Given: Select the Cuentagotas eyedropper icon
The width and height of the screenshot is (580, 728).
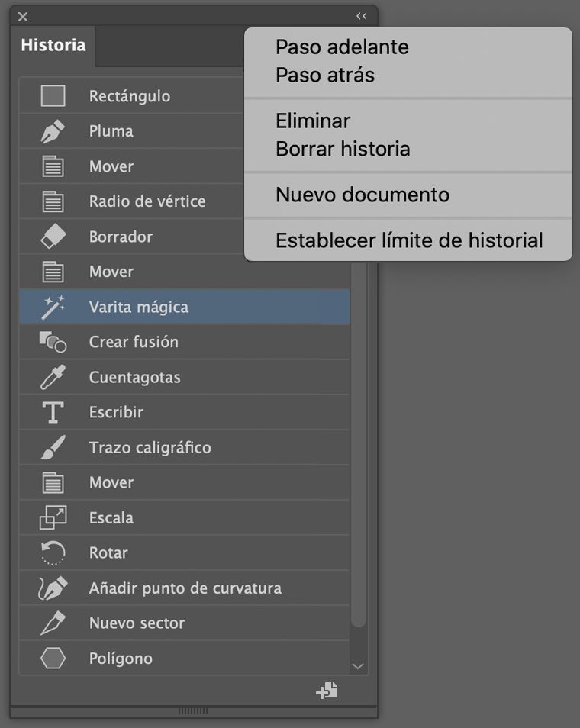Looking at the screenshot, I should [x=53, y=377].
